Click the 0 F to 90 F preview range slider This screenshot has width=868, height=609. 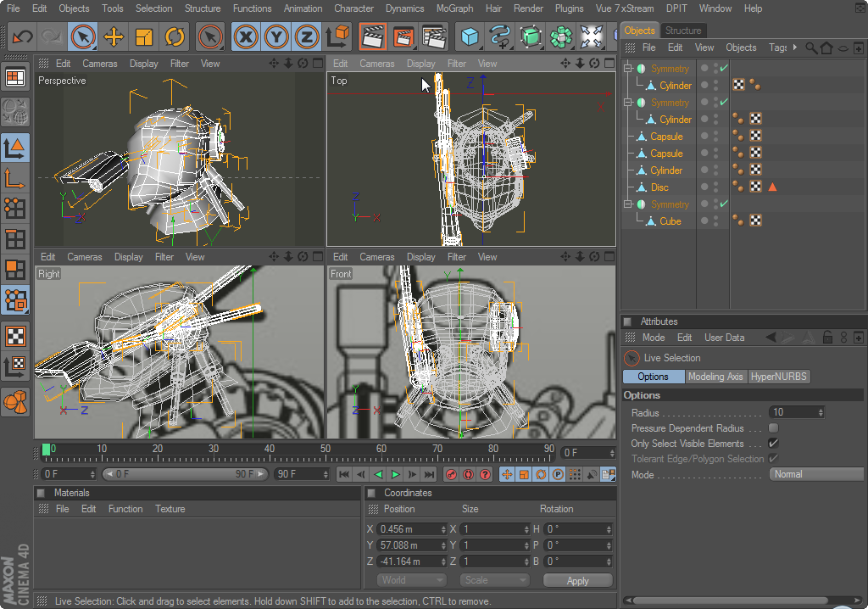click(186, 474)
